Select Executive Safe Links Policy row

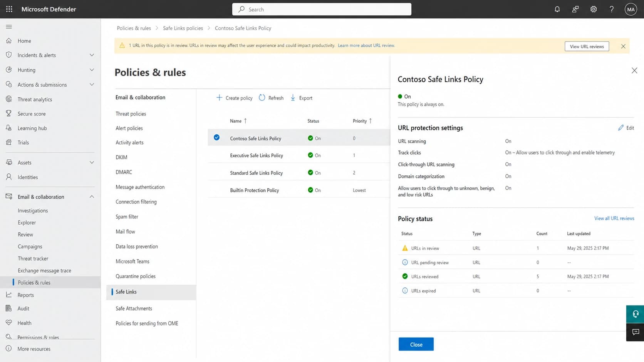tap(299, 155)
